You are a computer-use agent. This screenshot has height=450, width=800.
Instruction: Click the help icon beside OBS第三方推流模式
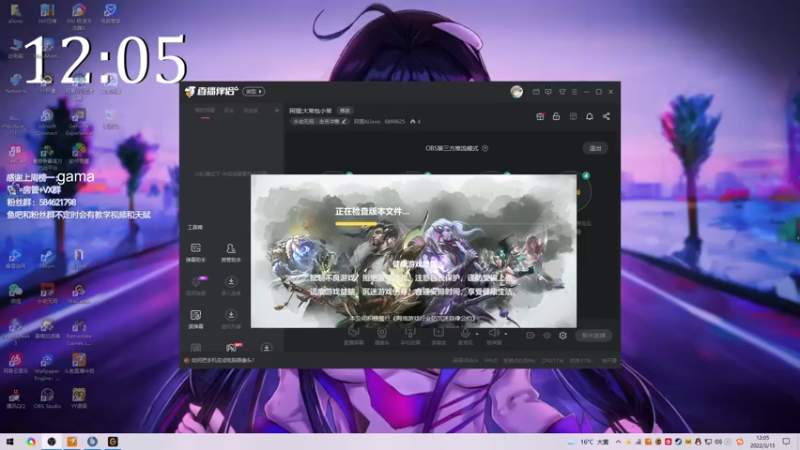(485, 148)
